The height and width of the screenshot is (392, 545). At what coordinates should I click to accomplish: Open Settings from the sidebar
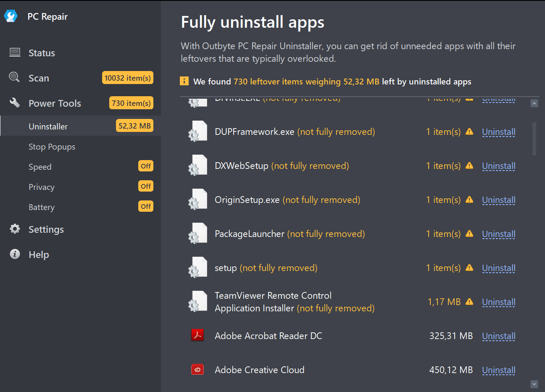(x=46, y=229)
